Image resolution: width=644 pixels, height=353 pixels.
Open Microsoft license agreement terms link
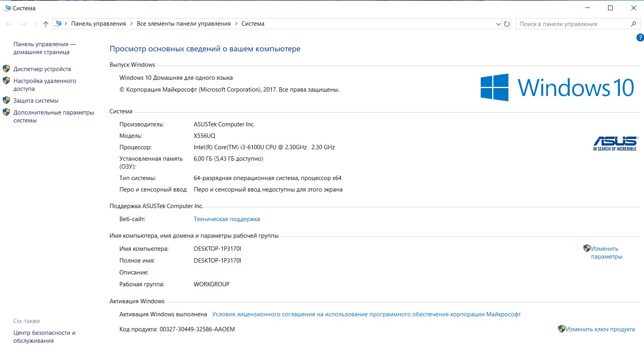pos(366,314)
